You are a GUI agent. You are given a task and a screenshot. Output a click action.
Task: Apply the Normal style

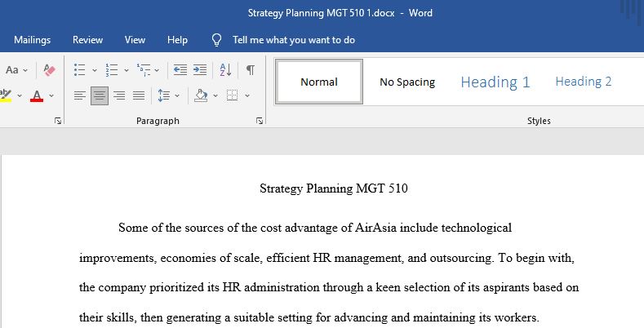pyautogui.click(x=319, y=82)
